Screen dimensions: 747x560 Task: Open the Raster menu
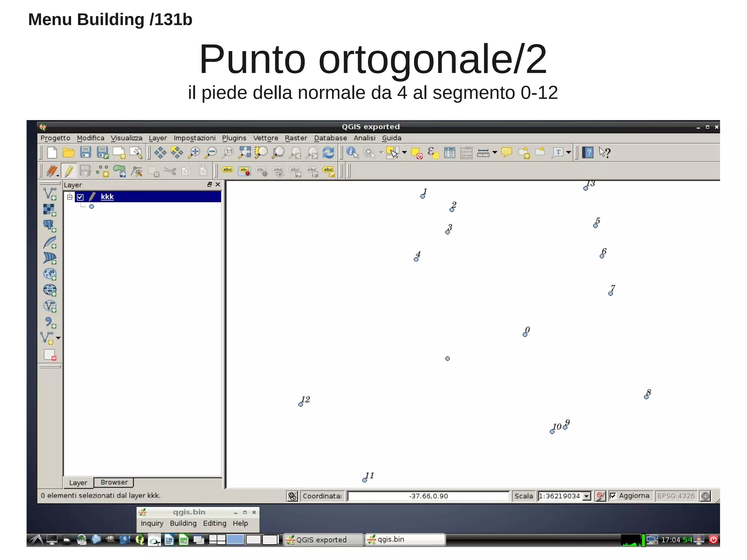pos(296,138)
